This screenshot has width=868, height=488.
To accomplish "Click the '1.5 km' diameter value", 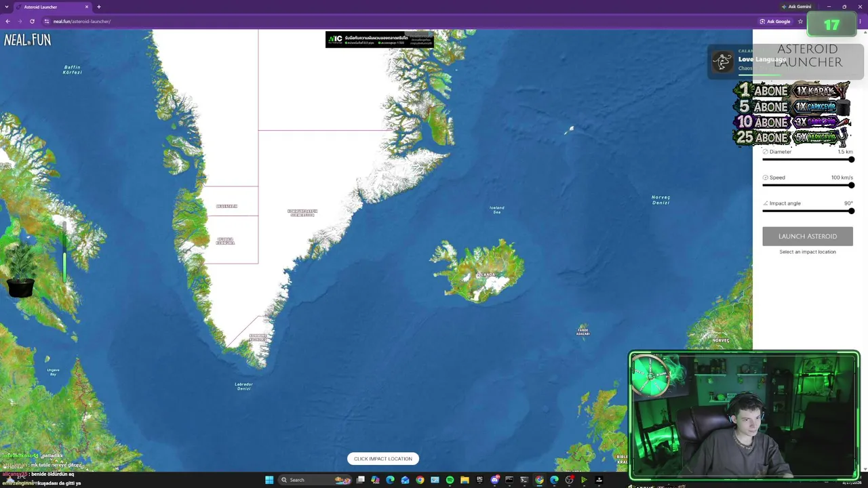I will point(845,152).
